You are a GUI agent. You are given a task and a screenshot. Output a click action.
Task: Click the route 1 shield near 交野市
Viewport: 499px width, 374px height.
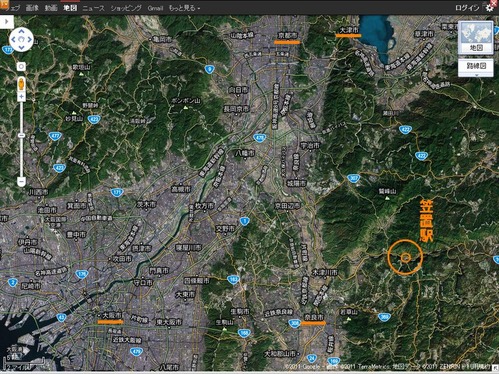[245, 221]
